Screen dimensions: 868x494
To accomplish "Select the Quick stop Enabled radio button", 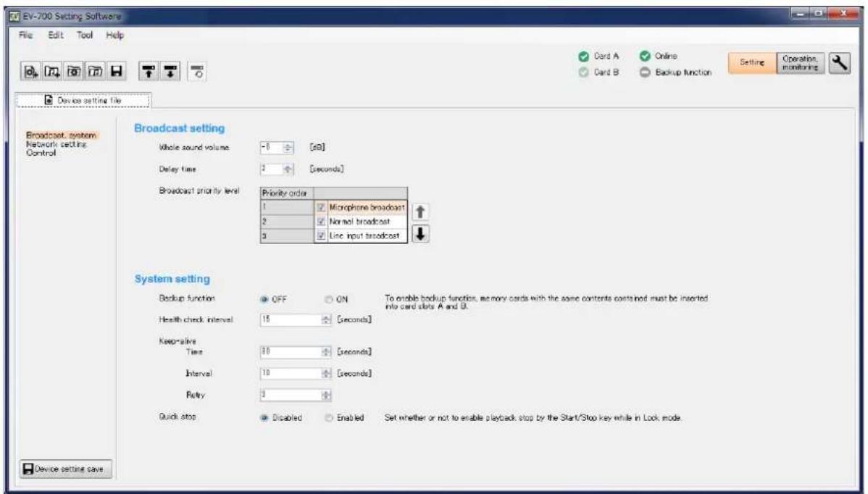I will tap(329, 418).
